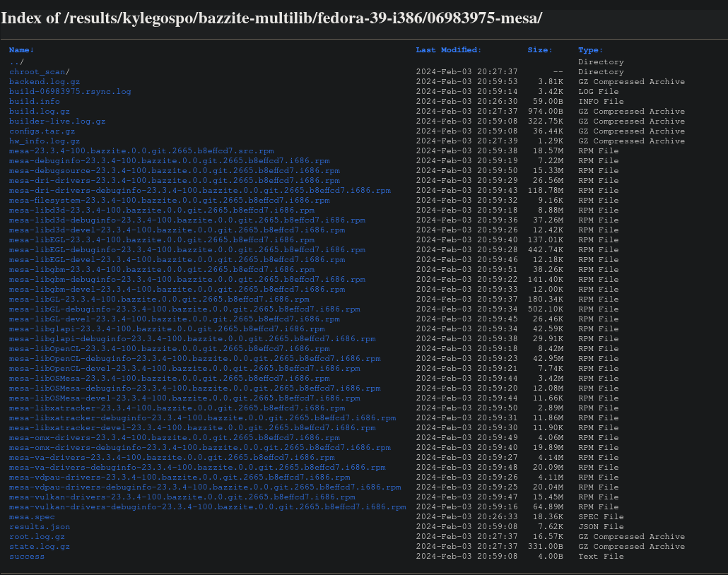Download mesa-va-drivers-23.3.4 rpm
728x575 pixels.
tap(172, 458)
